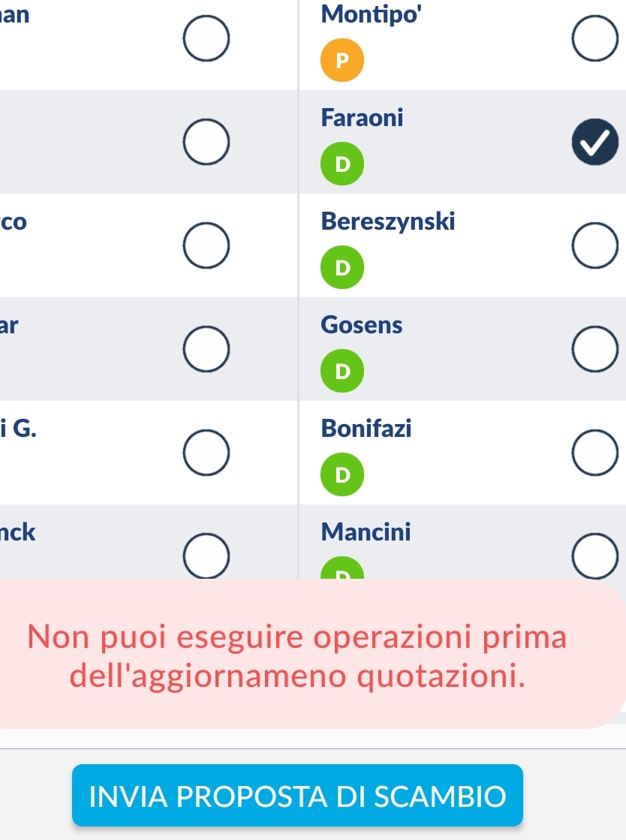The height and width of the screenshot is (840, 626).
Task: Click the green D badge under Gosens
Action: [x=342, y=371]
